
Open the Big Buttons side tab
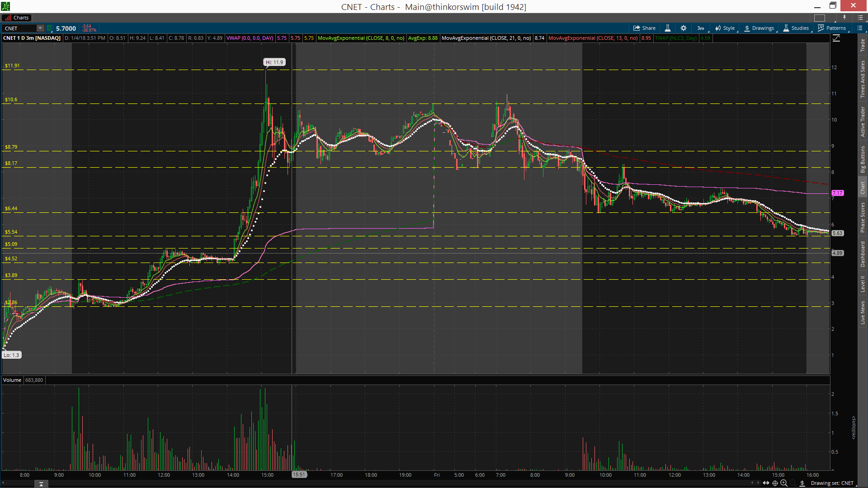(863, 159)
